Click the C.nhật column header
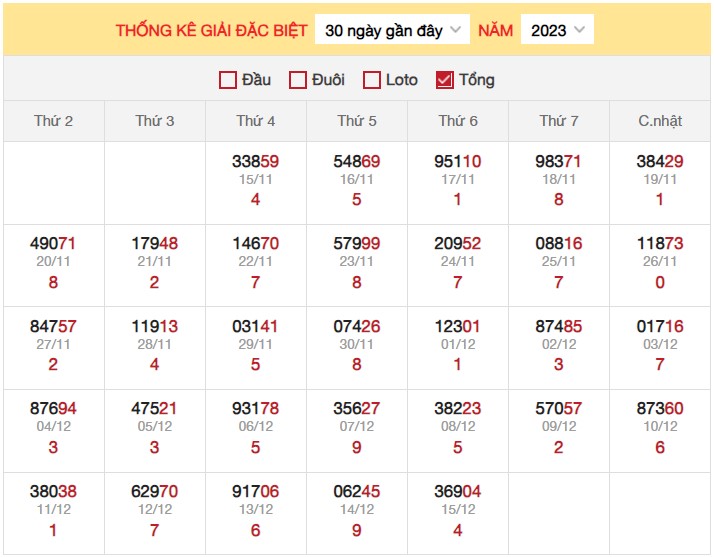This screenshot has width=714, height=557. click(660, 121)
